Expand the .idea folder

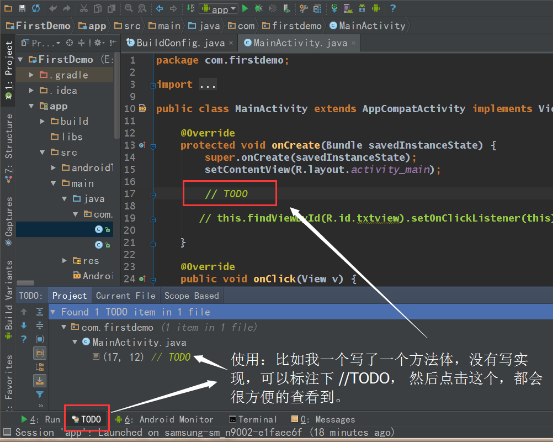click(x=31, y=90)
